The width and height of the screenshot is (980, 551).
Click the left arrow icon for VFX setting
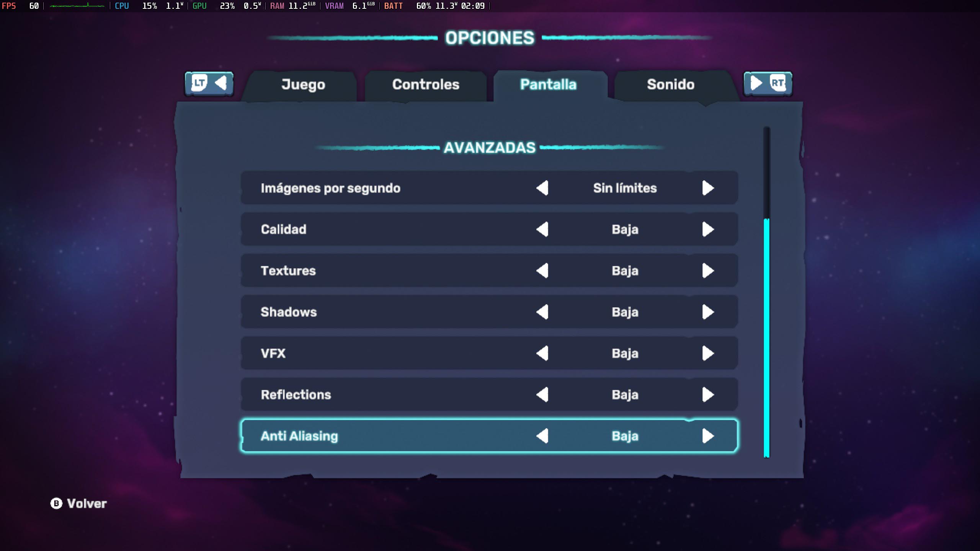tap(543, 353)
